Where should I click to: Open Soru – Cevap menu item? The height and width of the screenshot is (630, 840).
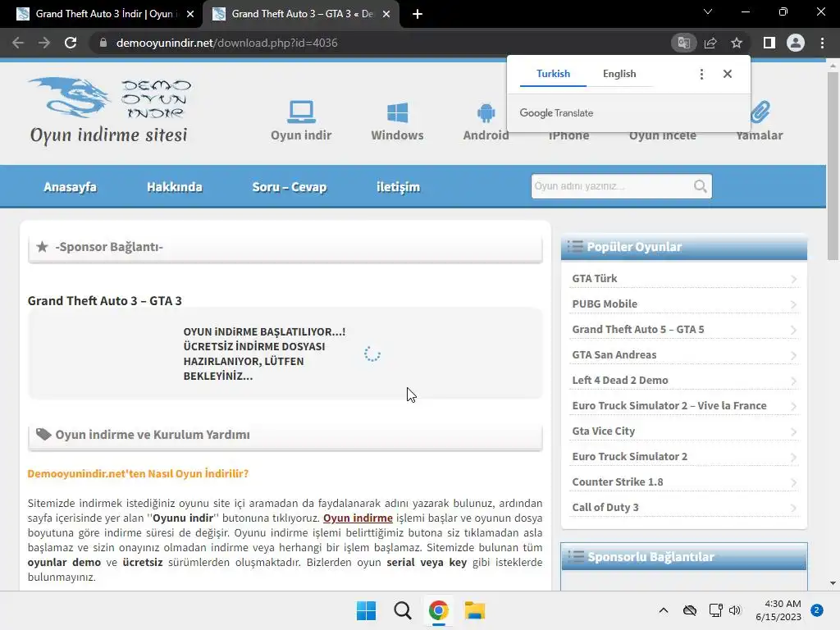(x=290, y=187)
